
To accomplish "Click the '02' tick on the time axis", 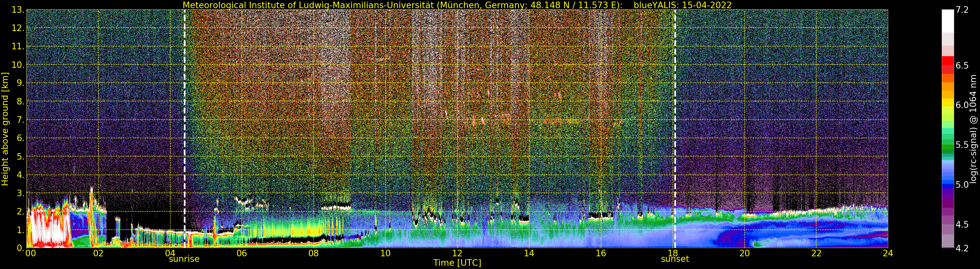I will tap(98, 253).
